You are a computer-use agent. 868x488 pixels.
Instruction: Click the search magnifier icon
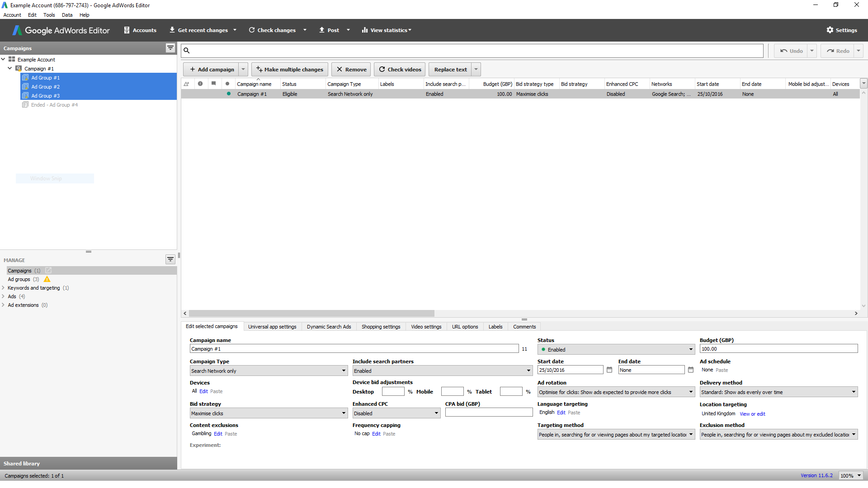[x=187, y=51]
